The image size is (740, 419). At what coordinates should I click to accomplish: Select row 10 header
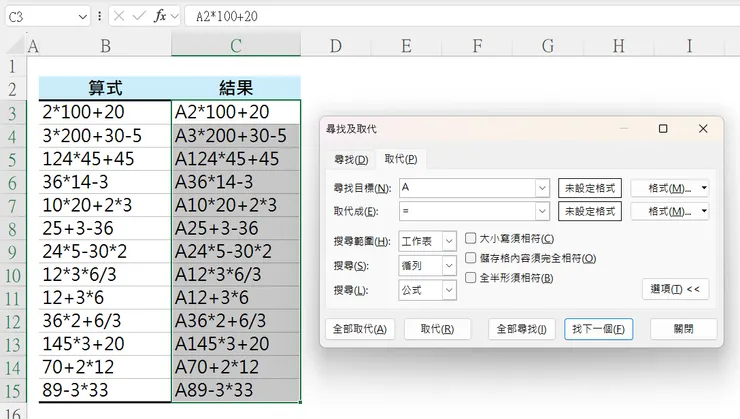[x=13, y=275]
